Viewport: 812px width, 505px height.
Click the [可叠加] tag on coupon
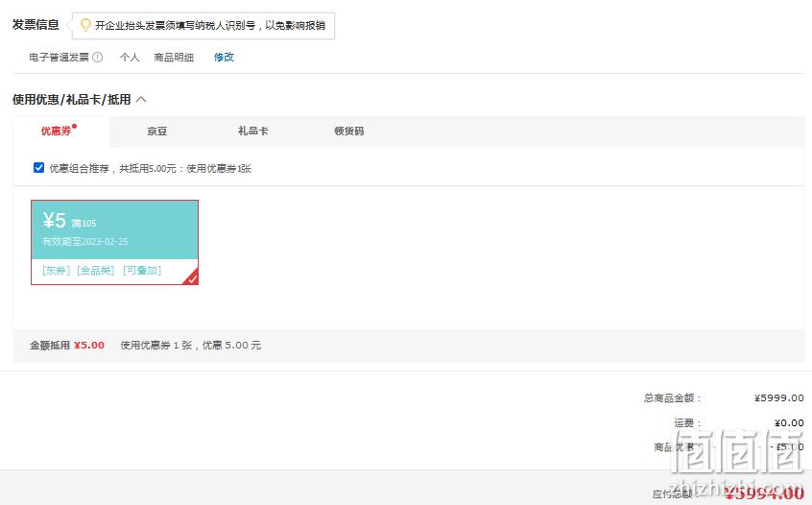point(142,271)
